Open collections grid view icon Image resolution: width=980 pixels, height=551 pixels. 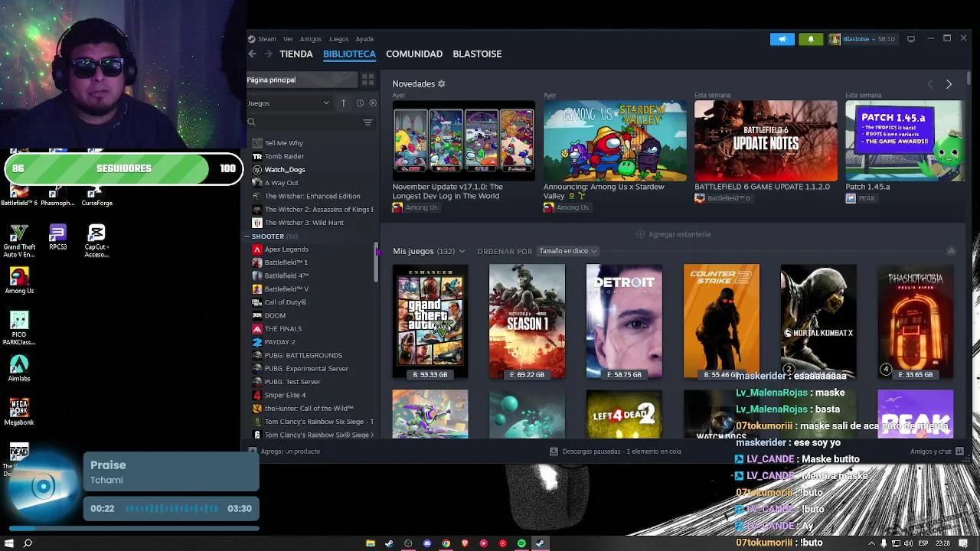tap(367, 80)
